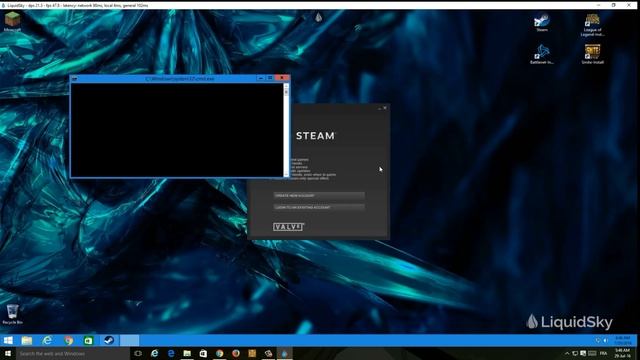
Task: Open Internet Explorer on the blue remote taskbar
Action: pos(47,340)
